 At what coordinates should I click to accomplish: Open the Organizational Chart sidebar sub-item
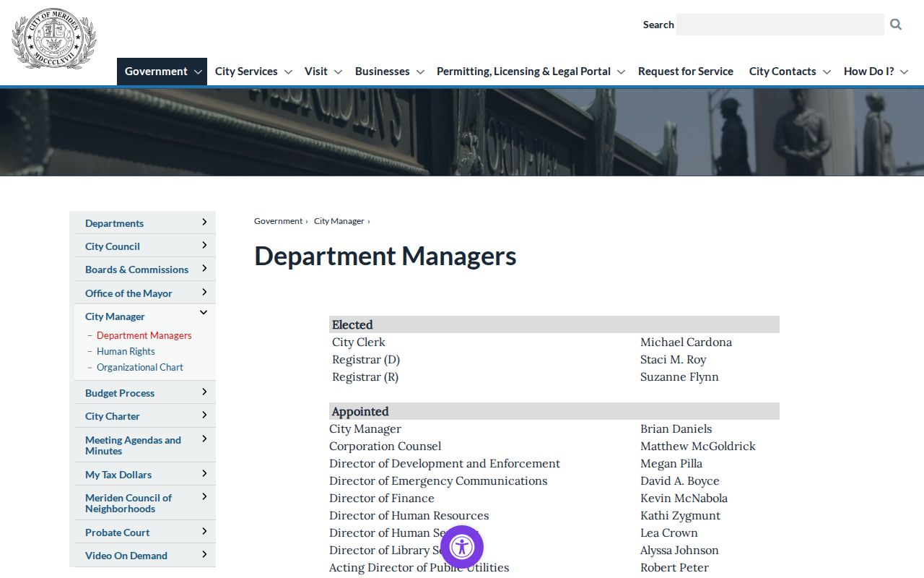tap(140, 367)
